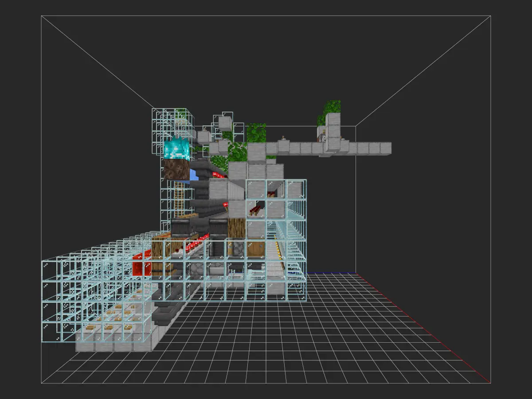Select the wooden trapdoor block behind the glass
This screenshot has height=399, width=532.
tap(255, 248)
